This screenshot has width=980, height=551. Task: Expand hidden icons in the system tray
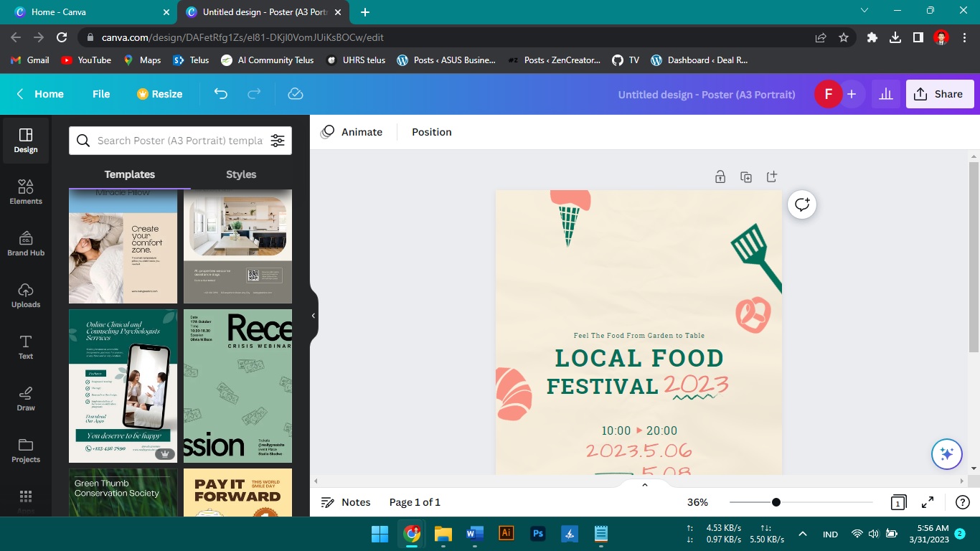click(802, 534)
